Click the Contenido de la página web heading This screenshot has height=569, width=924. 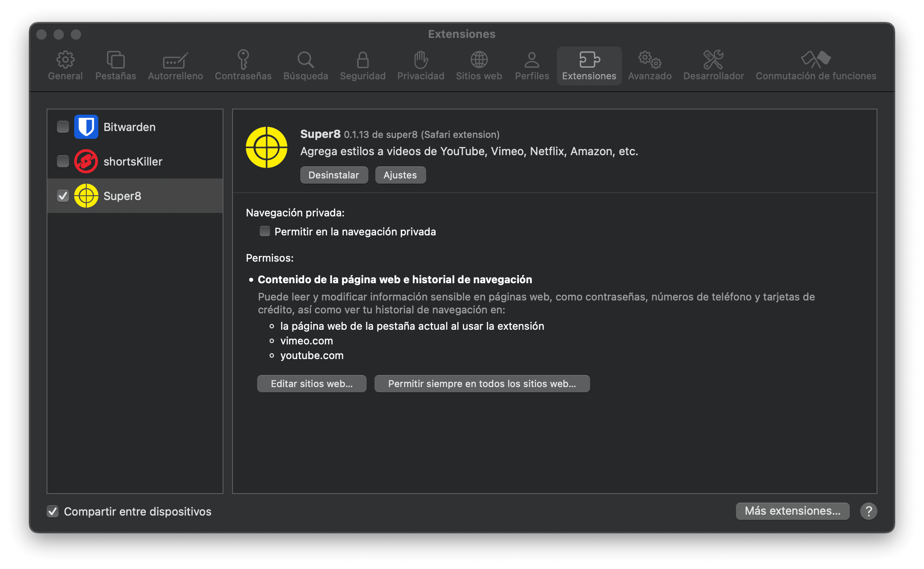point(395,280)
